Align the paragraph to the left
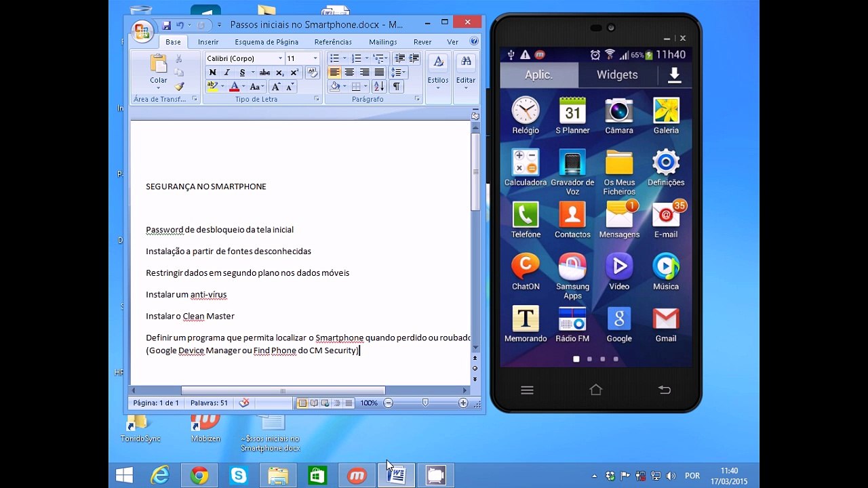Screen dimensions: 868x488 pyautogui.click(x=334, y=73)
